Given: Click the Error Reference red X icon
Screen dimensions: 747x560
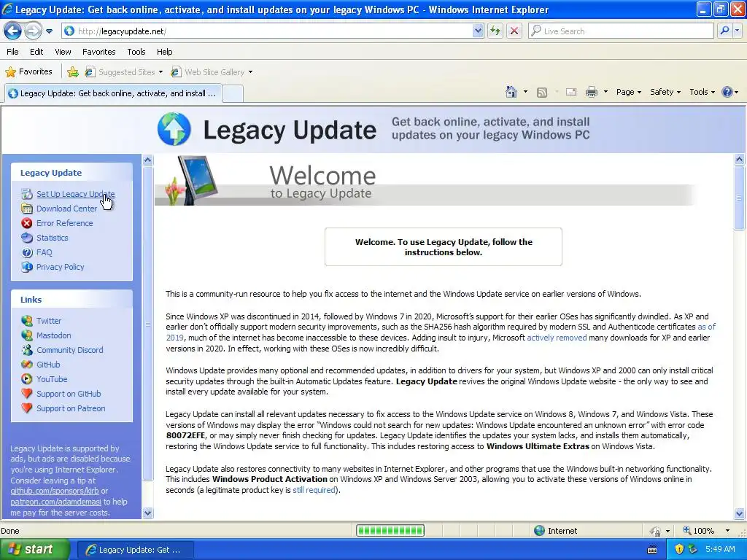Looking at the screenshot, I should tap(27, 223).
